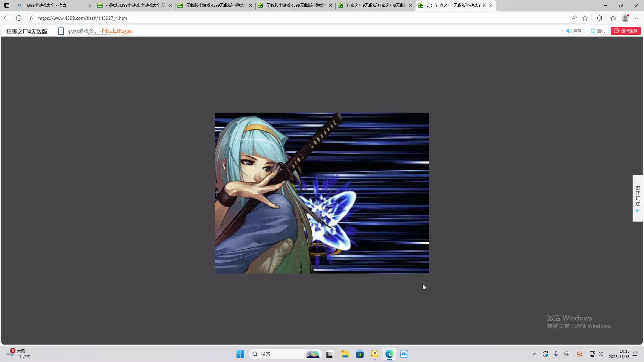Open Edge settings and more menu
The image size is (644, 362).
tap(637, 18)
